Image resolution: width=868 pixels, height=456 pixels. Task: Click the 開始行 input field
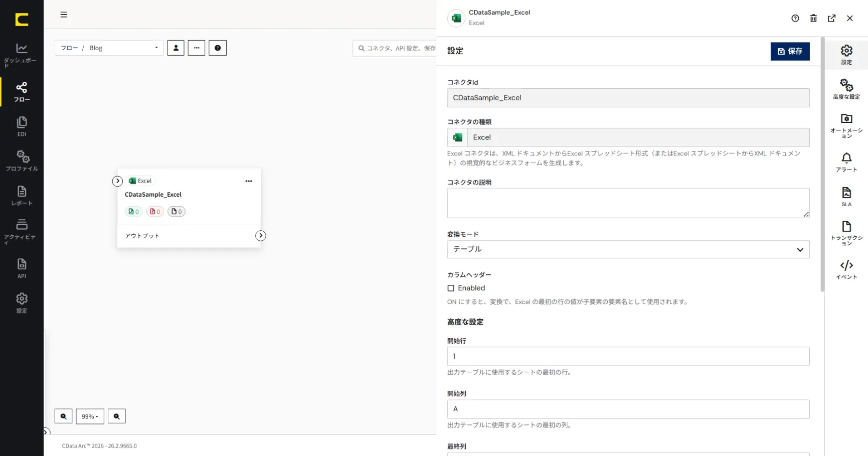click(x=628, y=356)
